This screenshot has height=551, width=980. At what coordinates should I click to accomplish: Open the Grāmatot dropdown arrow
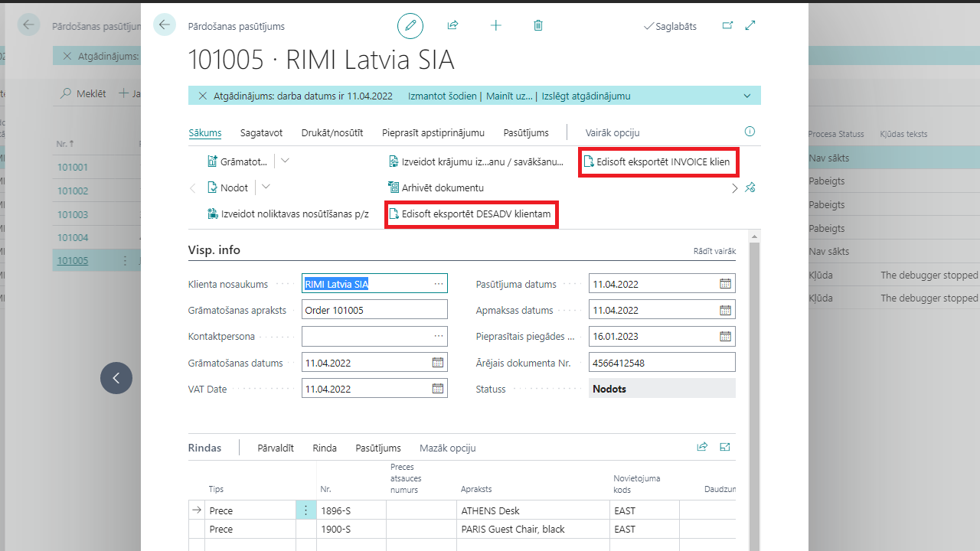(x=285, y=161)
